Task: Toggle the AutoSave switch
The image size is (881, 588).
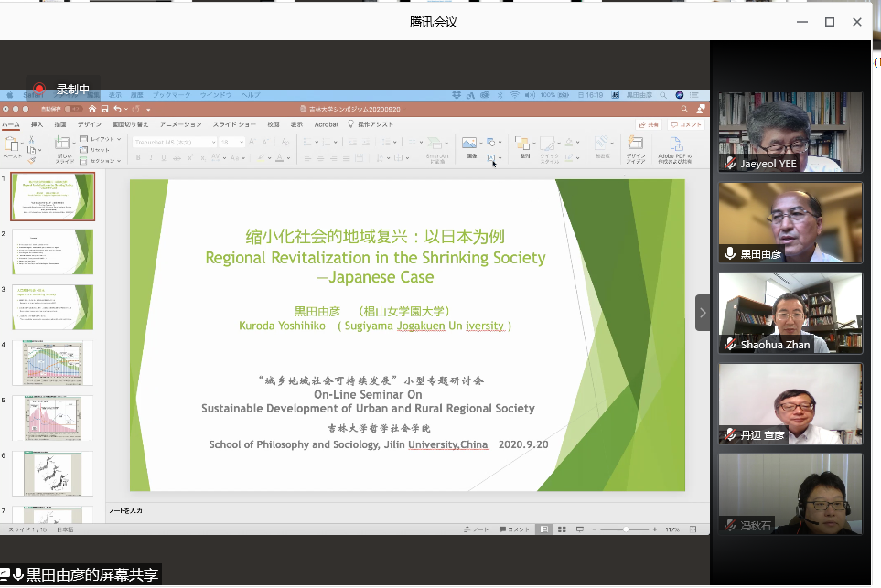Action: (71, 109)
